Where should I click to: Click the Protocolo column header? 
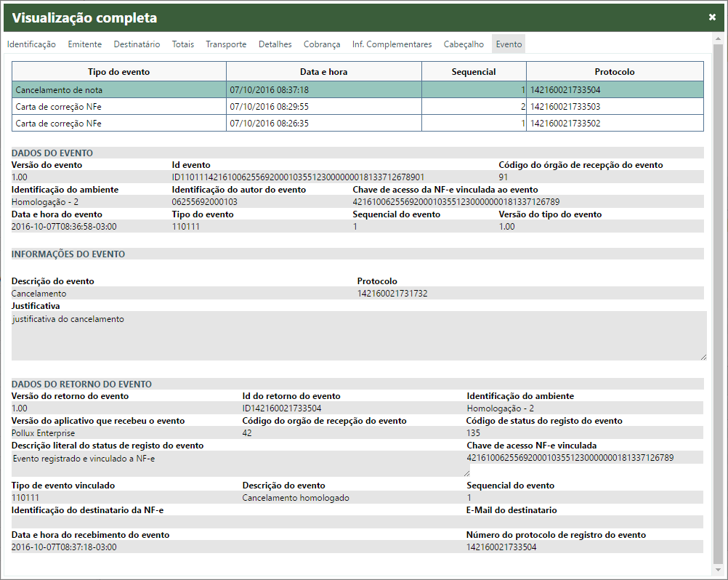pyautogui.click(x=614, y=72)
